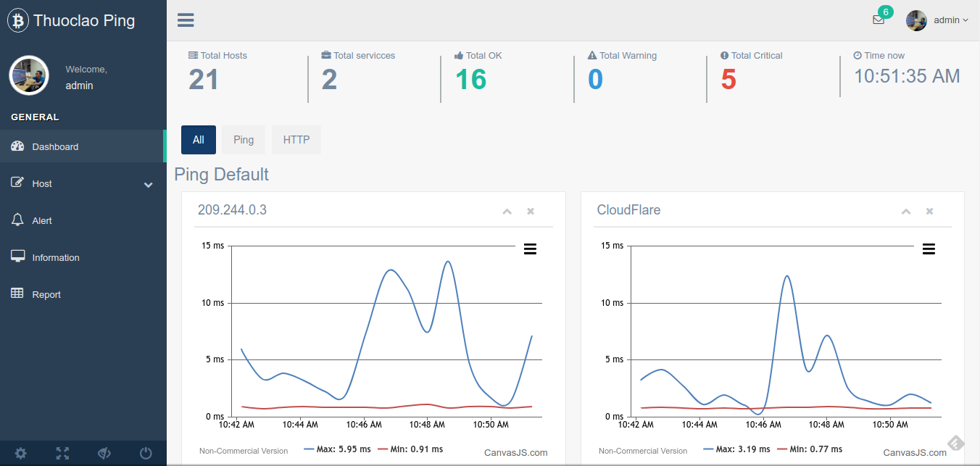Toggle Min series legend on CloudFlare chart
Viewport: 980px width, 466px height.
click(x=810, y=449)
